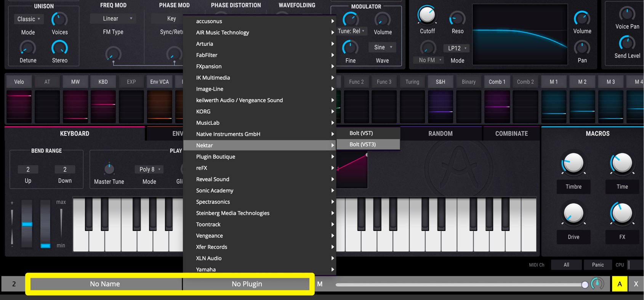Image resolution: width=644 pixels, height=300 pixels.
Task: Open the LP12 filter mode dropdown
Action: pyautogui.click(x=456, y=48)
